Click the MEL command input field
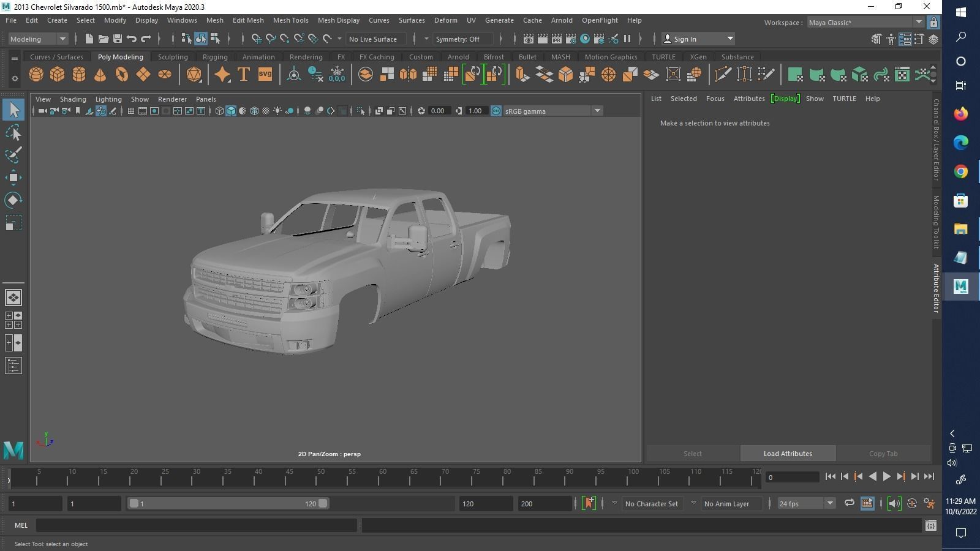This screenshot has width=980, height=551. tap(196, 525)
